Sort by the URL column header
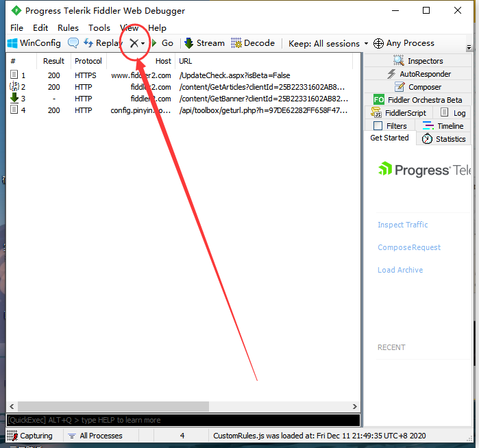 264,61
